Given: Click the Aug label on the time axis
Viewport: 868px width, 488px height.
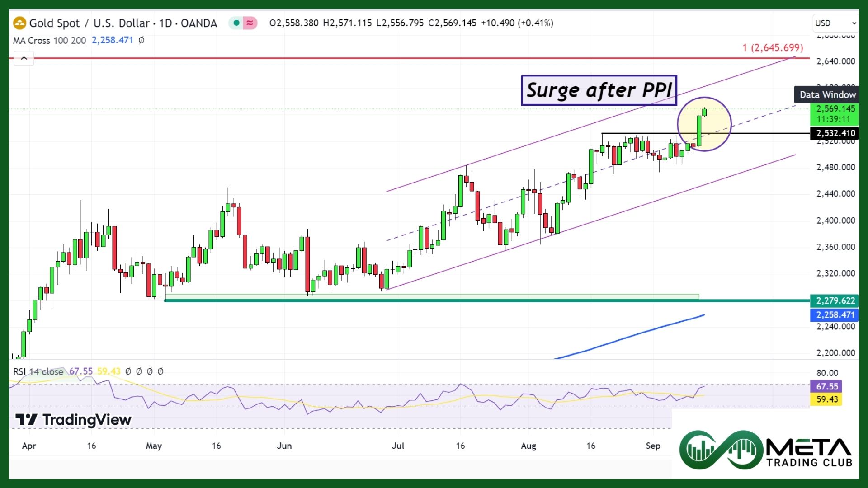Looking at the screenshot, I should click(528, 446).
